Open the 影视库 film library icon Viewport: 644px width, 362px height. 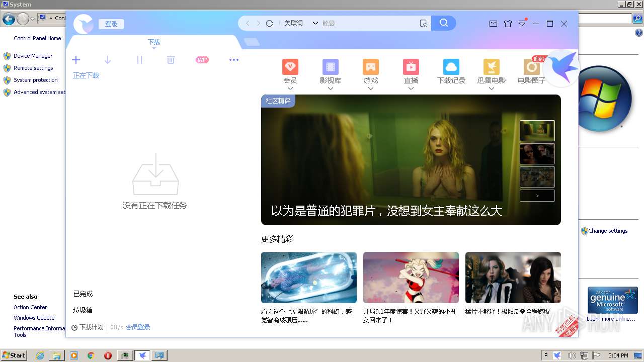[331, 67]
